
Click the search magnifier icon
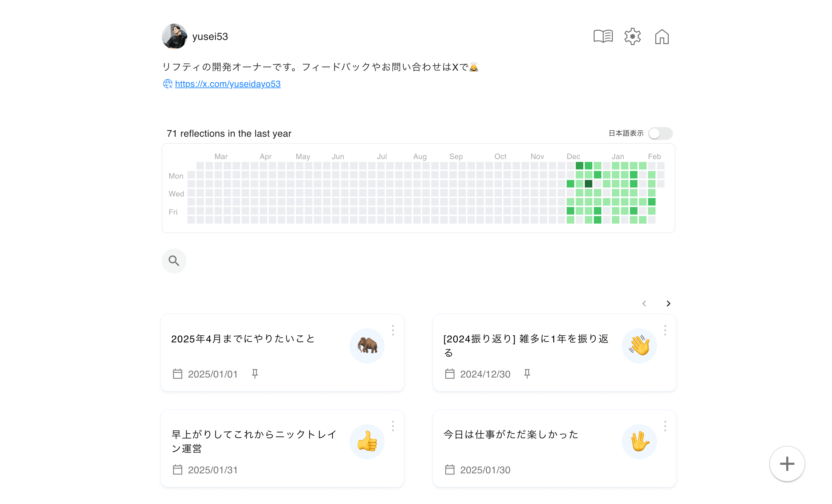pyautogui.click(x=174, y=261)
